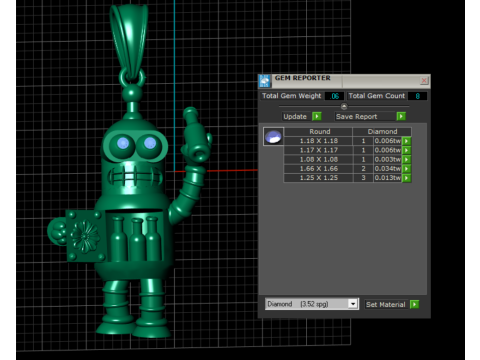Screen dimensions: 480x360
Task: Click the green arrow on the 1.18 X 1.18 row
Action: click(x=406, y=141)
